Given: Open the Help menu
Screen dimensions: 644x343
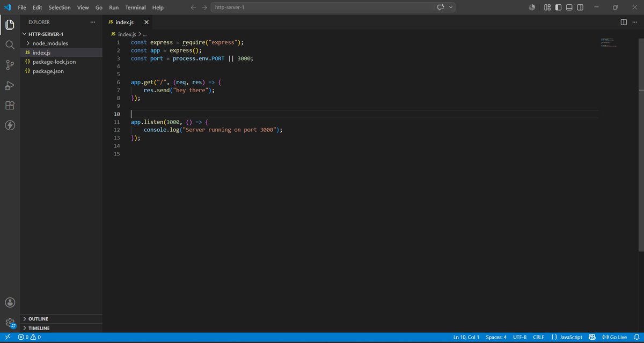Looking at the screenshot, I should click(x=158, y=8).
